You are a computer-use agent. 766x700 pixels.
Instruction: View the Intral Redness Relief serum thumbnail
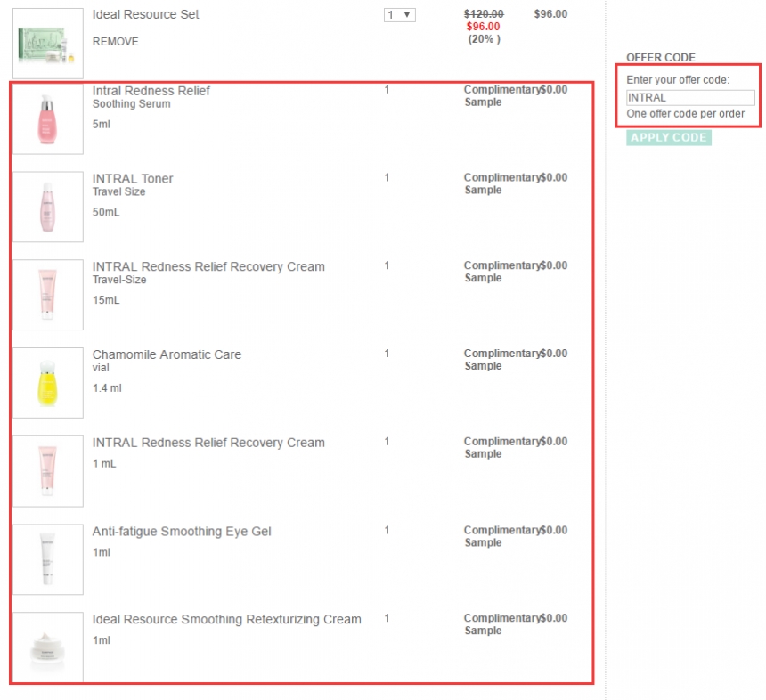48,119
